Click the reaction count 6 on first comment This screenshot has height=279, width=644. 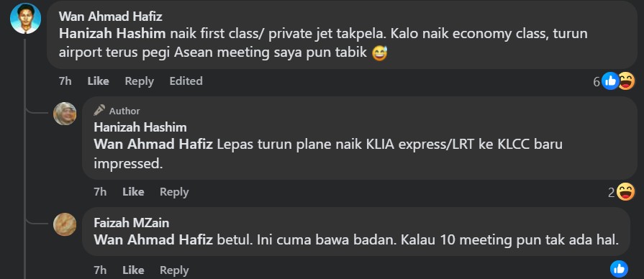pyautogui.click(x=597, y=82)
